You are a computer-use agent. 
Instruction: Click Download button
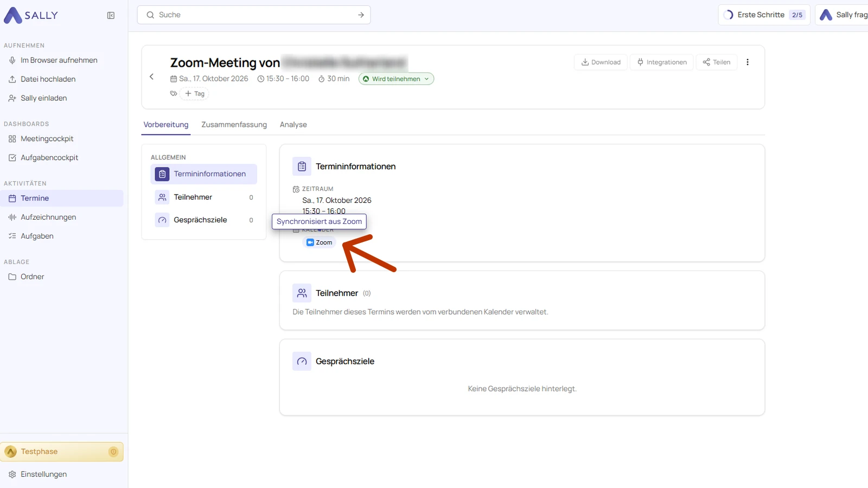click(x=601, y=62)
